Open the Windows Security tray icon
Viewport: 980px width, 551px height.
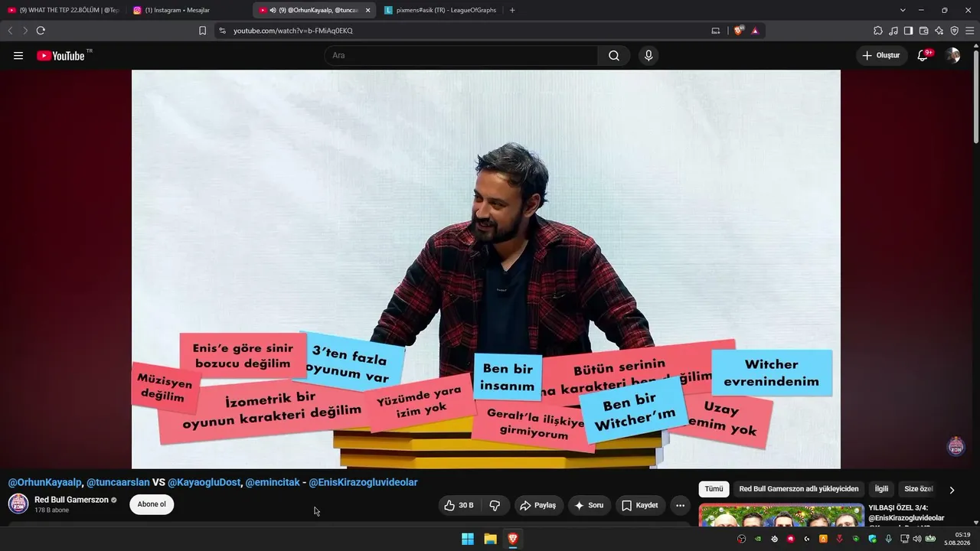pos(872,539)
